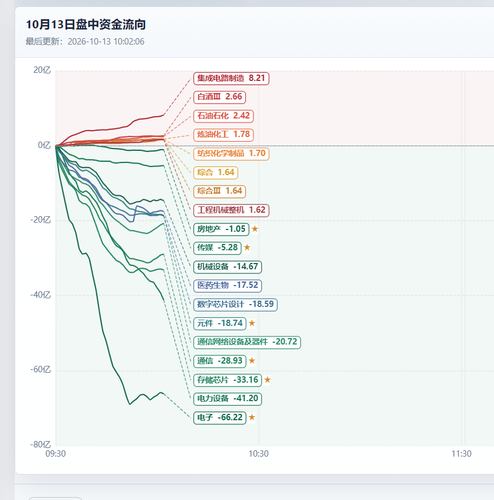
Task: Click the 石油石化 2.42 tag
Action: 223,116
